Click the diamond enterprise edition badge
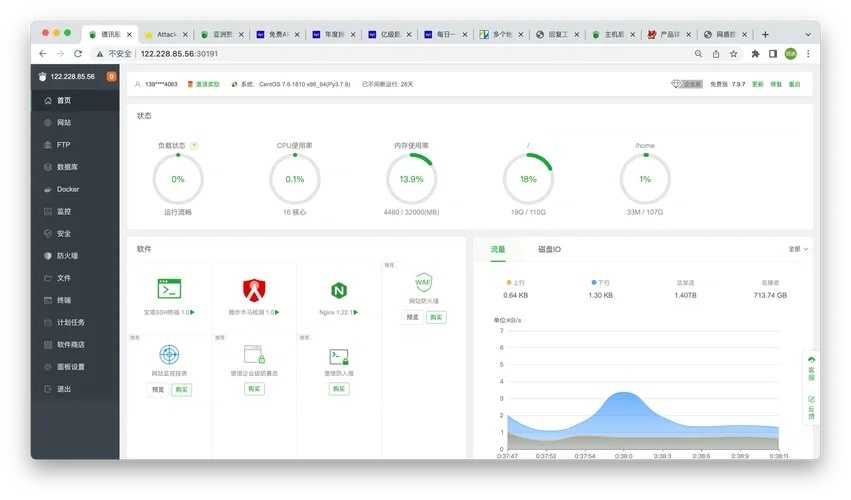Screen dimensions: 851x500 pos(687,84)
